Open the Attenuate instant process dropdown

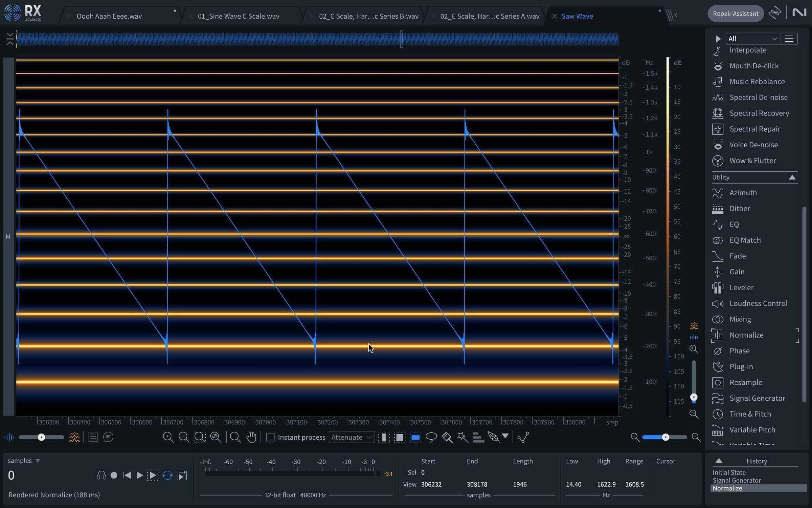coord(352,437)
